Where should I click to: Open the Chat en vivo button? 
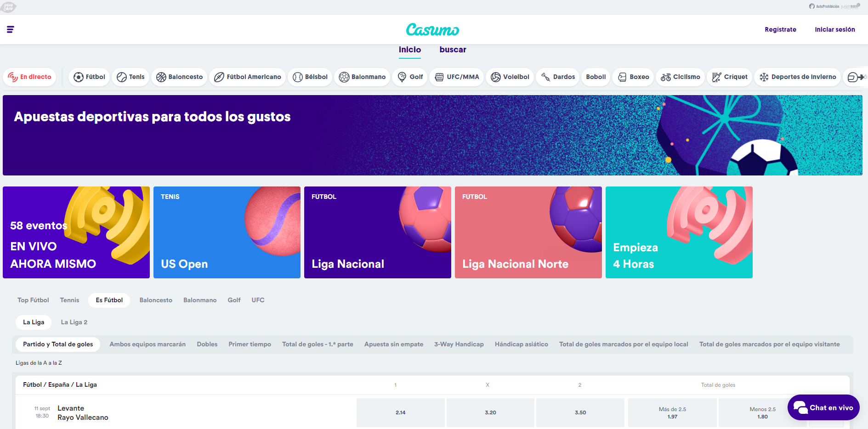coord(823,407)
